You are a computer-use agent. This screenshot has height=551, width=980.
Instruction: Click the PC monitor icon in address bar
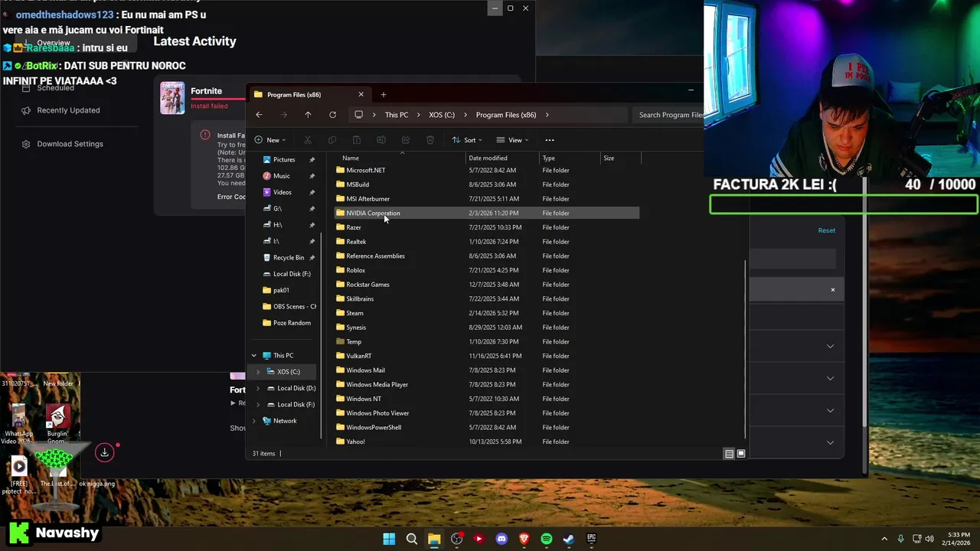[358, 115]
